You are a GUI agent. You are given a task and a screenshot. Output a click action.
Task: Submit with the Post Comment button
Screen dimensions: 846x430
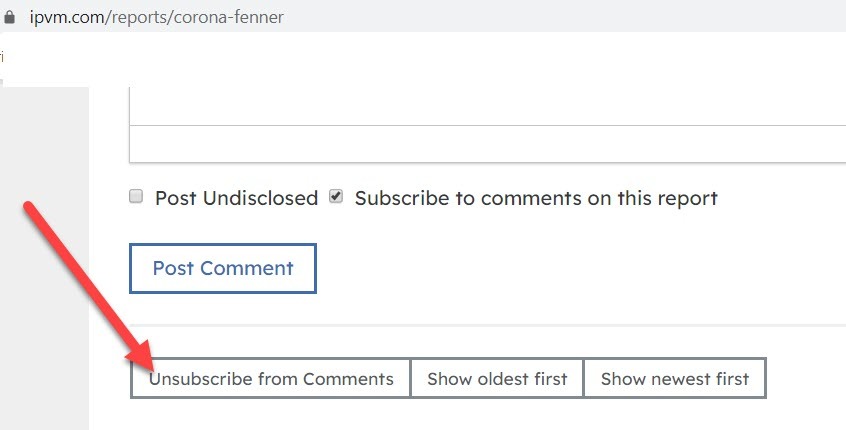pyautogui.click(x=223, y=268)
